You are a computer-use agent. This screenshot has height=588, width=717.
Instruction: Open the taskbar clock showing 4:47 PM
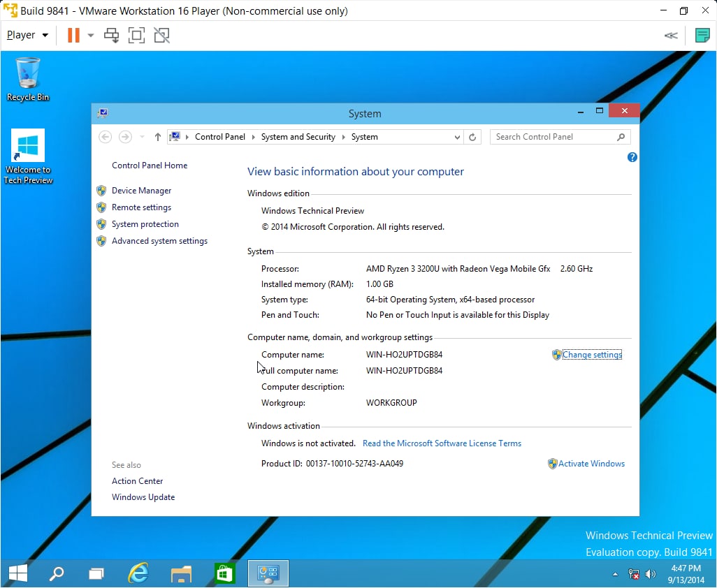[686, 574]
